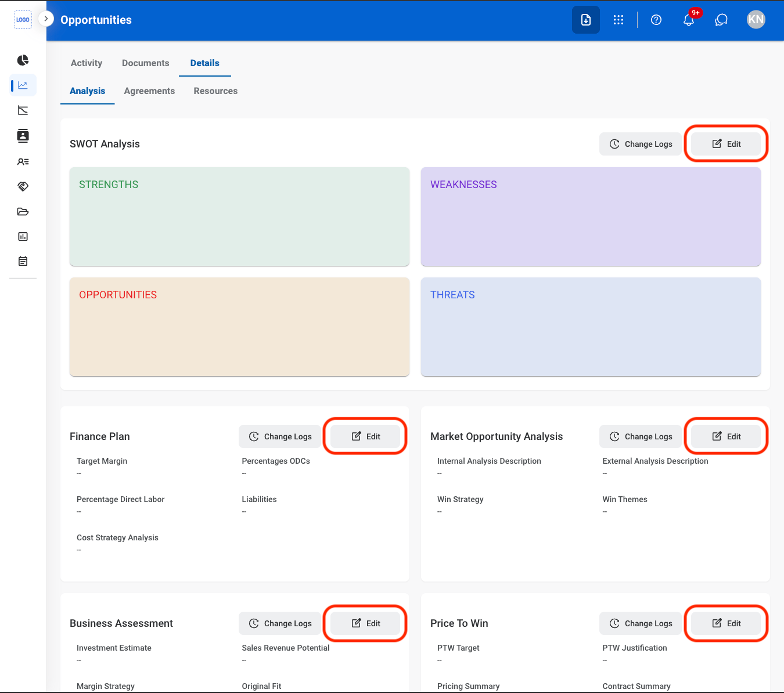
Task: Open the person list sidebar icon
Action: (23, 162)
